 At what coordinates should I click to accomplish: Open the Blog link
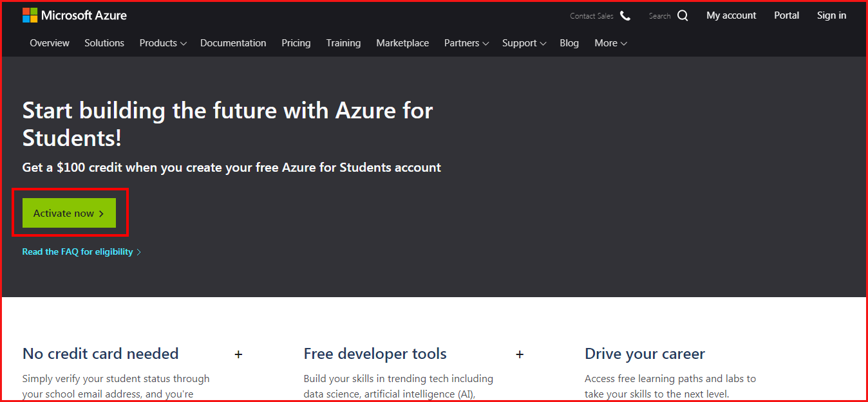pos(569,43)
